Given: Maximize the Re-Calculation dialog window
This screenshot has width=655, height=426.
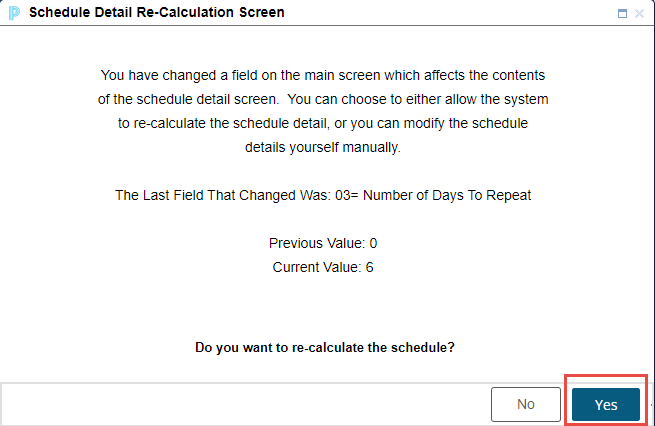Looking at the screenshot, I should [623, 14].
